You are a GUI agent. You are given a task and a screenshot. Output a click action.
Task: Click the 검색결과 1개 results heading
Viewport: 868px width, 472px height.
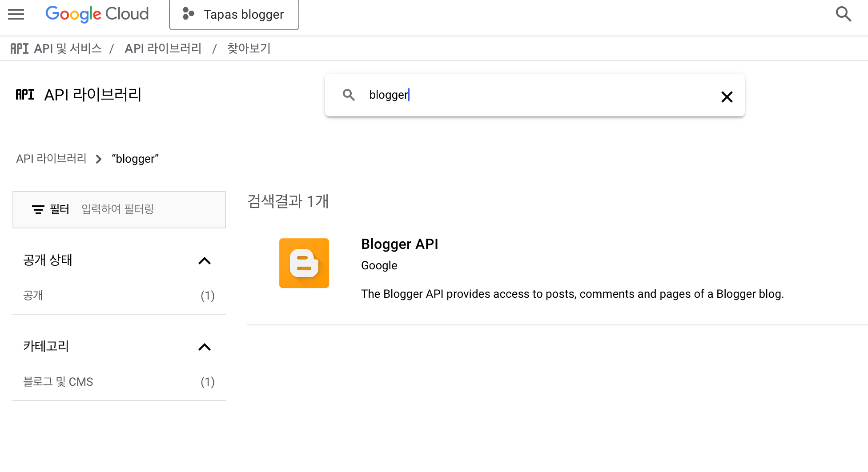pyautogui.click(x=288, y=201)
